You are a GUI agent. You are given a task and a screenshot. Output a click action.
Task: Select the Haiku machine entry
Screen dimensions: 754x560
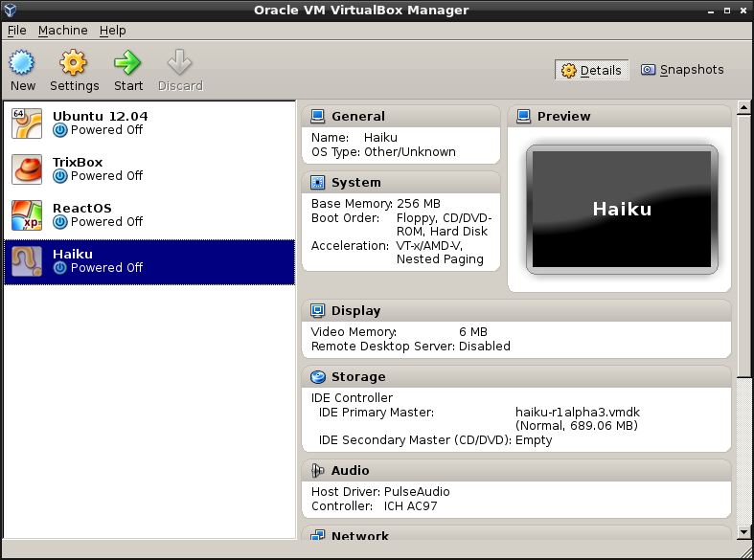[x=149, y=262]
